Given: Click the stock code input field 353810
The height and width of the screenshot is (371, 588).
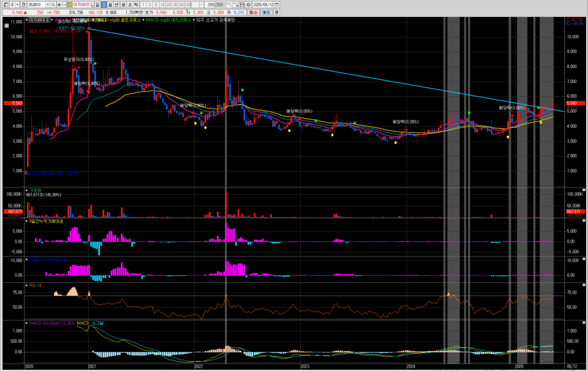Looking at the screenshot, I should tap(36, 4).
